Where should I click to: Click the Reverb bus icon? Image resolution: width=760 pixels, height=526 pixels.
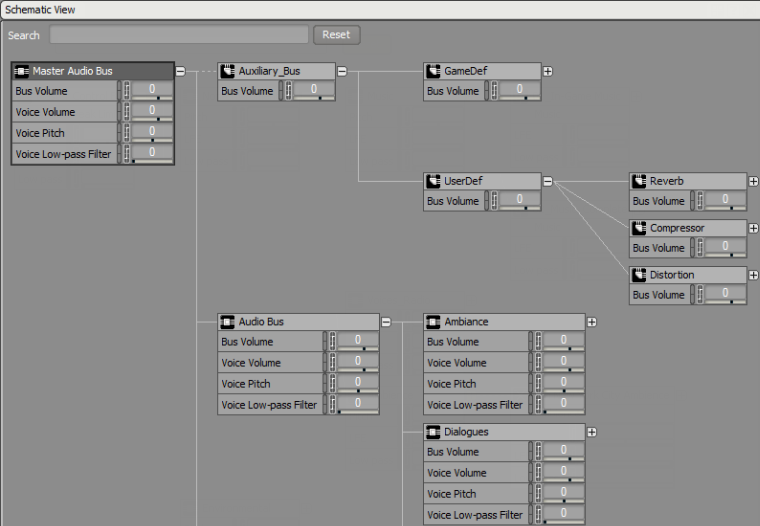click(640, 181)
